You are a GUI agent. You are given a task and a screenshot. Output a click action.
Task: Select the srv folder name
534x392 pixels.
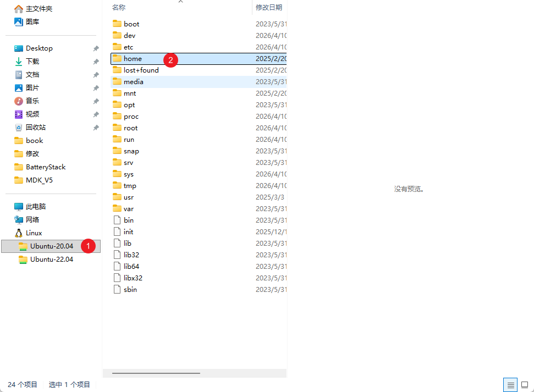click(128, 163)
